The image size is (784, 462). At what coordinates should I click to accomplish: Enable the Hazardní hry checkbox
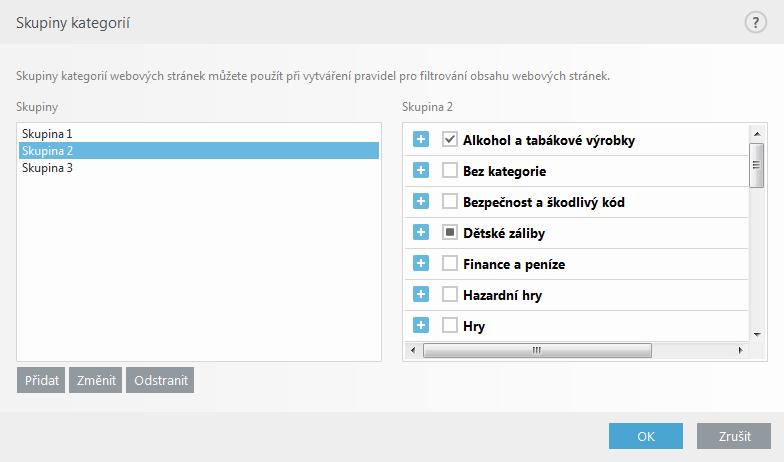450,294
